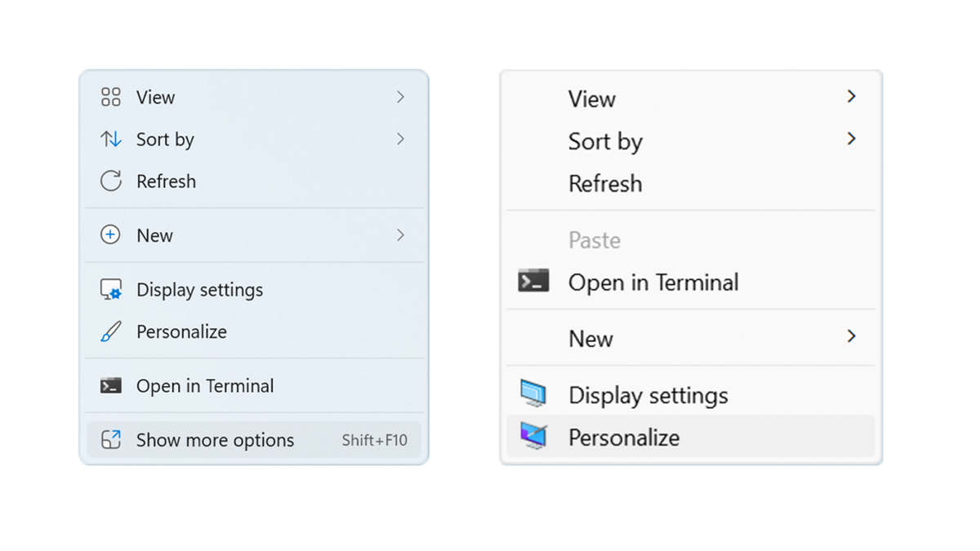Screen dimensions: 980x551
Task: Select the Show more options text
Action: 215,440
